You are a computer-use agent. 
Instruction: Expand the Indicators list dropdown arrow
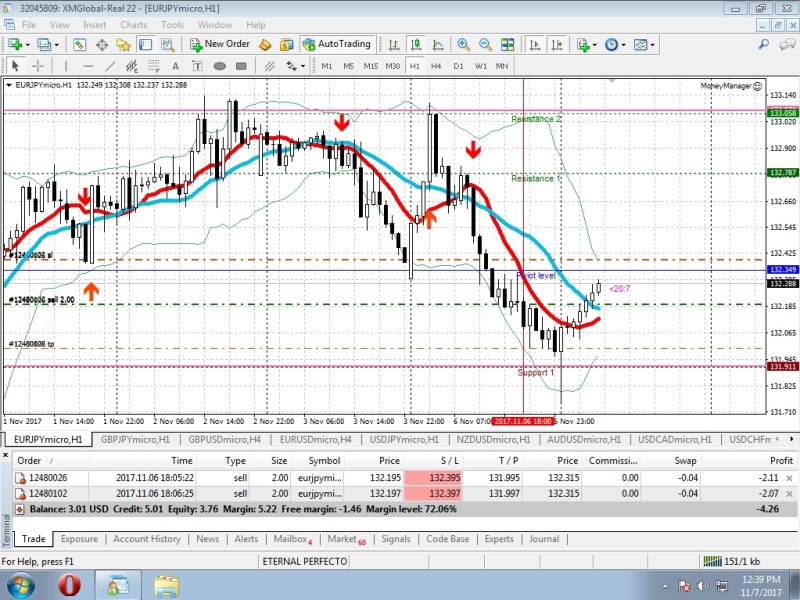point(595,45)
